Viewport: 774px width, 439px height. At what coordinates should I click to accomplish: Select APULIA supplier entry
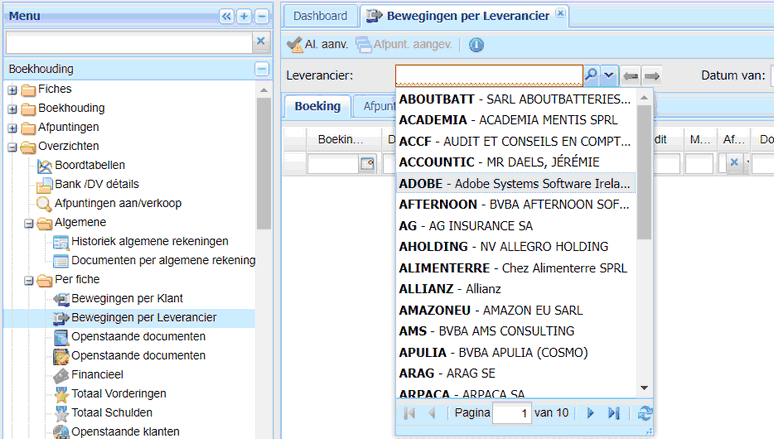(x=515, y=353)
